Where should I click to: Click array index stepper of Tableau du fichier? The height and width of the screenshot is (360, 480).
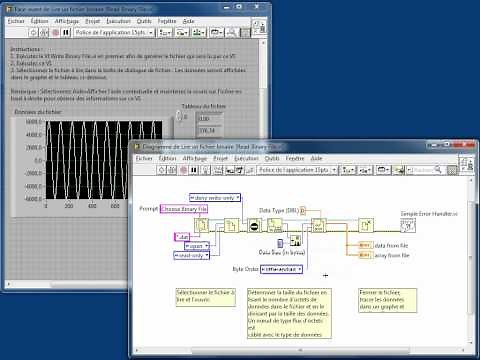[179, 116]
